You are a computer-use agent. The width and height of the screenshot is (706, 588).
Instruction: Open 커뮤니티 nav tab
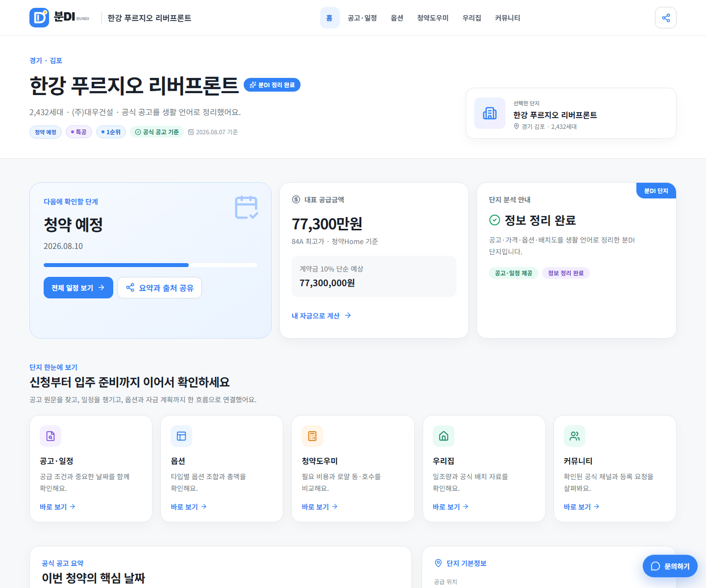(507, 18)
